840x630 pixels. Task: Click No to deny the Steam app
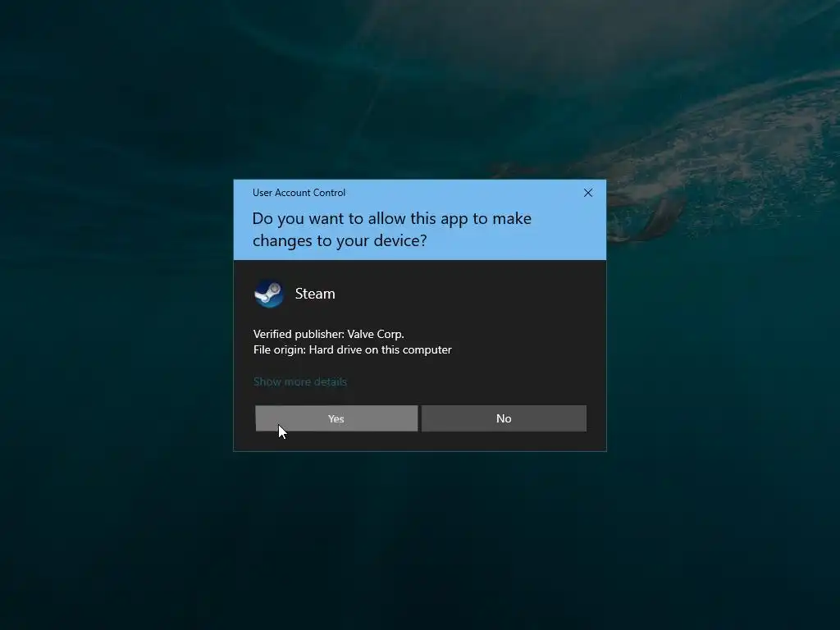(x=504, y=418)
